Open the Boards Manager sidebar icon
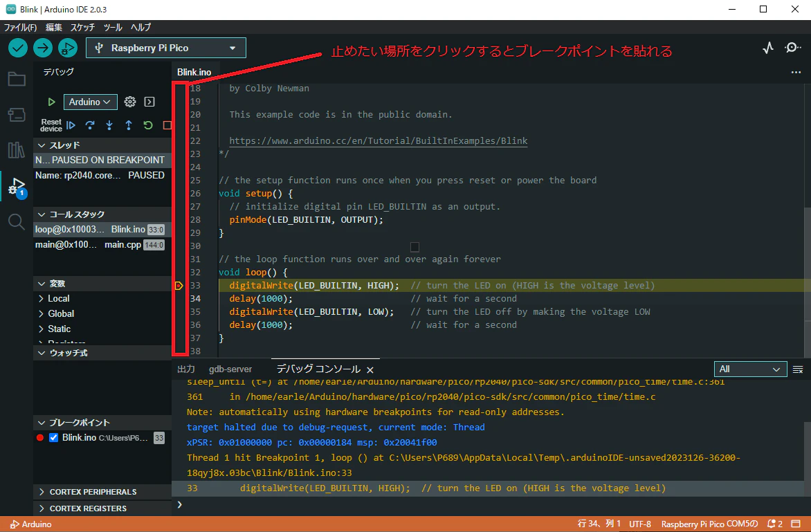Image resolution: width=811 pixels, height=532 pixels. [17, 114]
